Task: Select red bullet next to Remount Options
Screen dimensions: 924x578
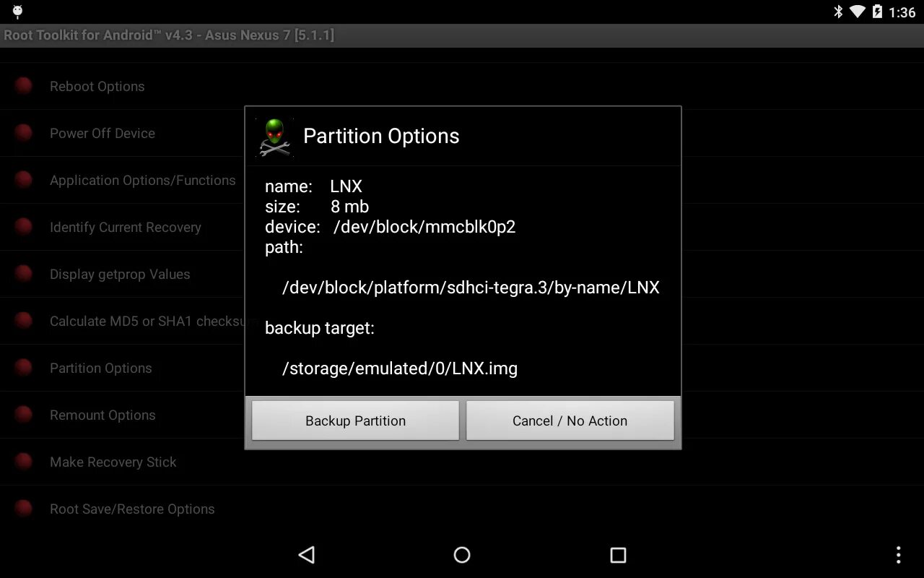Action: point(24,415)
